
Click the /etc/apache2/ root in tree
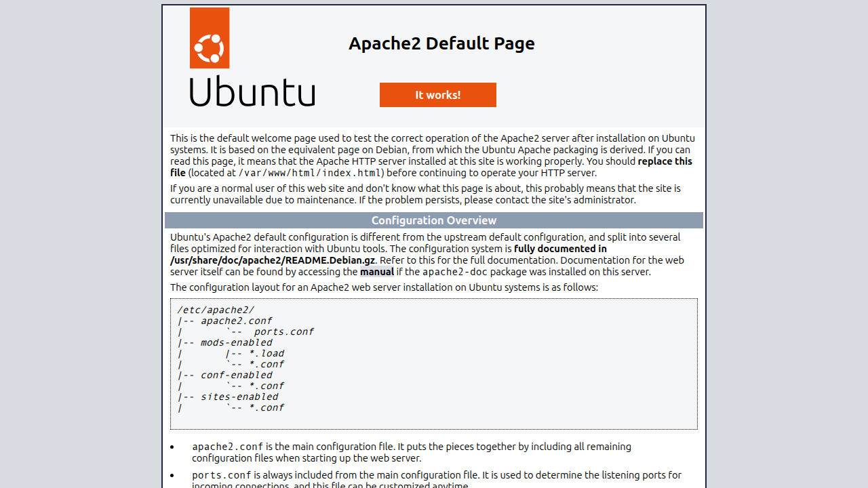(216, 310)
